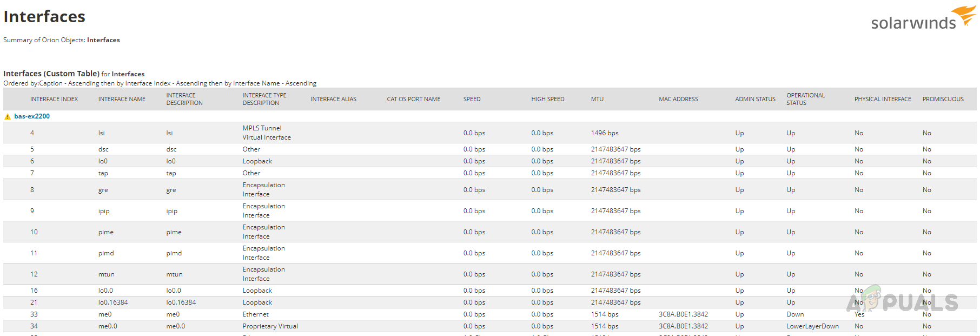This screenshot has width=980, height=336.
Task: Click the warning icon beside bas-ex2200
Action: (8, 116)
